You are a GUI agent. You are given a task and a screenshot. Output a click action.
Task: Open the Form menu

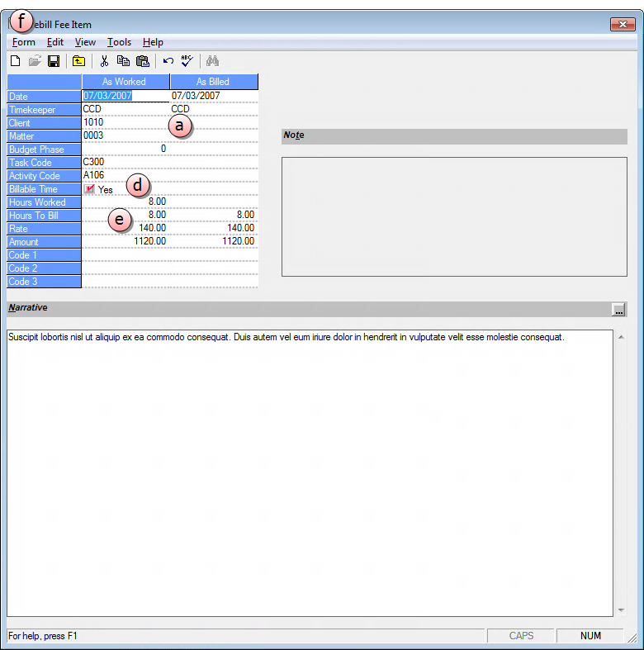pyautogui.click(x=24, y=42)
